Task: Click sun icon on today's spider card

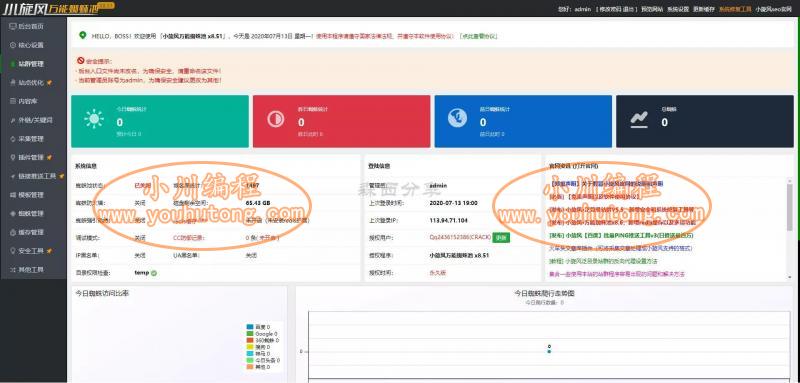Action: point(94,118)
